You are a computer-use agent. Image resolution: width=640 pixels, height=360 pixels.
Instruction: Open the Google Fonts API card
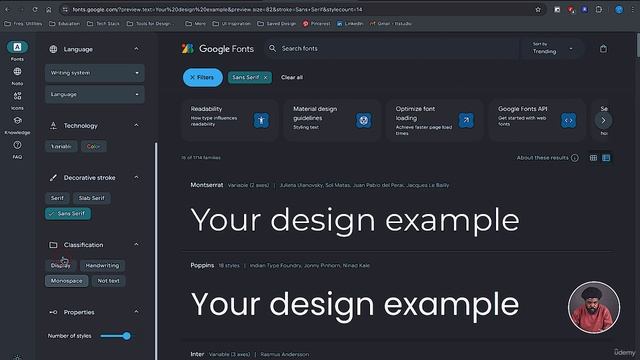537,120
